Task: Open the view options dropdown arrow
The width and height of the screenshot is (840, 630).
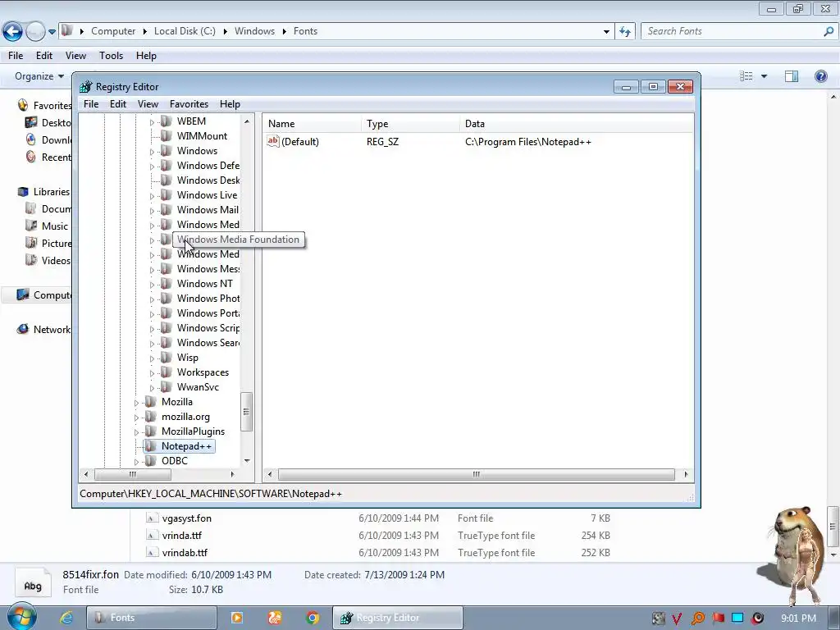Action: (764, 76)
